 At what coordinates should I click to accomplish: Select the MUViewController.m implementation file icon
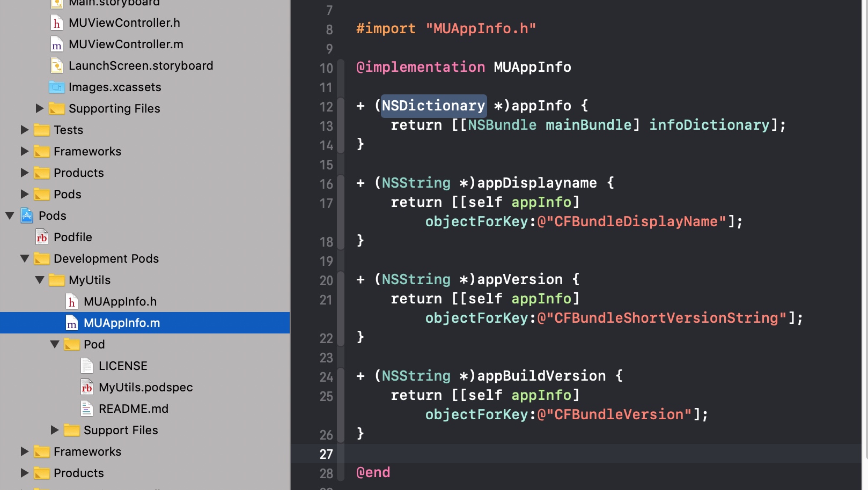point(56,44)
